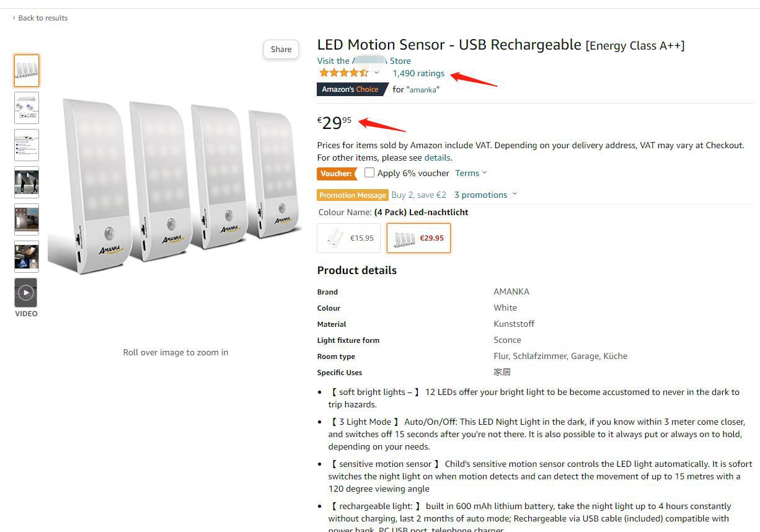Choose the €15.95 colour option
Screen dimensions: 760x532
(348, 238)
